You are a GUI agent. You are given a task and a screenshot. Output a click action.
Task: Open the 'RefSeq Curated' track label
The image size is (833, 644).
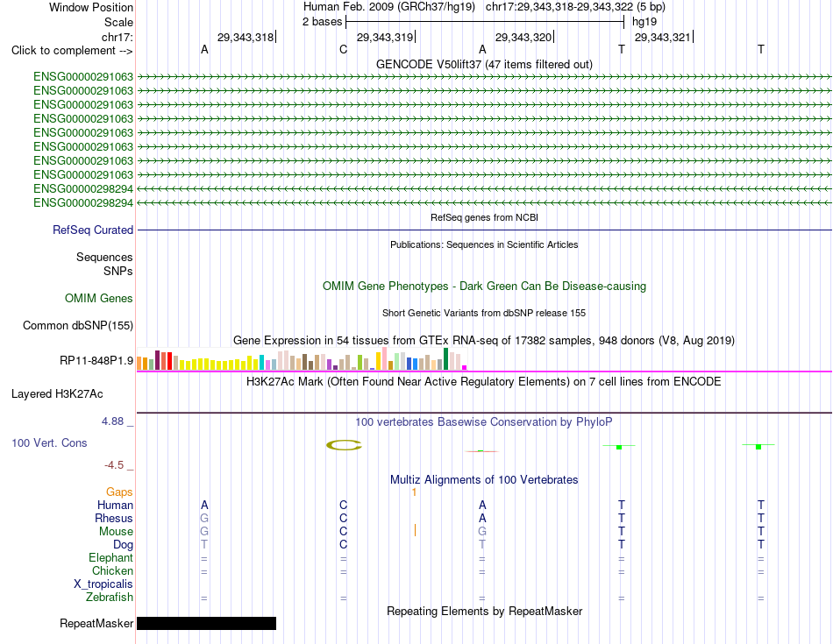93,230
